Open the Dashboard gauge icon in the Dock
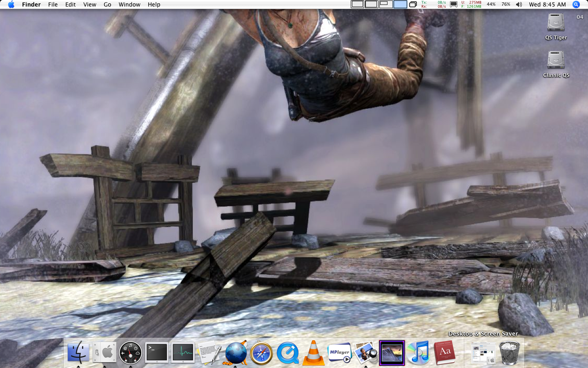 pyautogui.click(x=130, y=352)
